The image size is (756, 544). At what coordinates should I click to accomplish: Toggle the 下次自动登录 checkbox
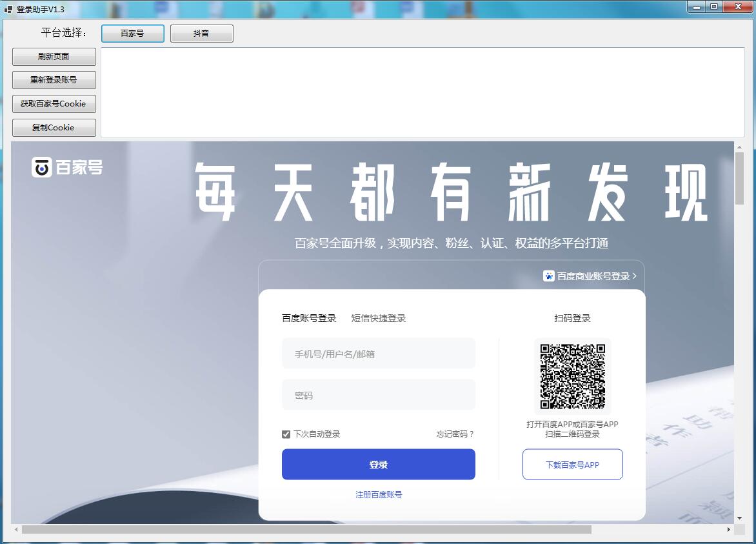pos(286,434)
